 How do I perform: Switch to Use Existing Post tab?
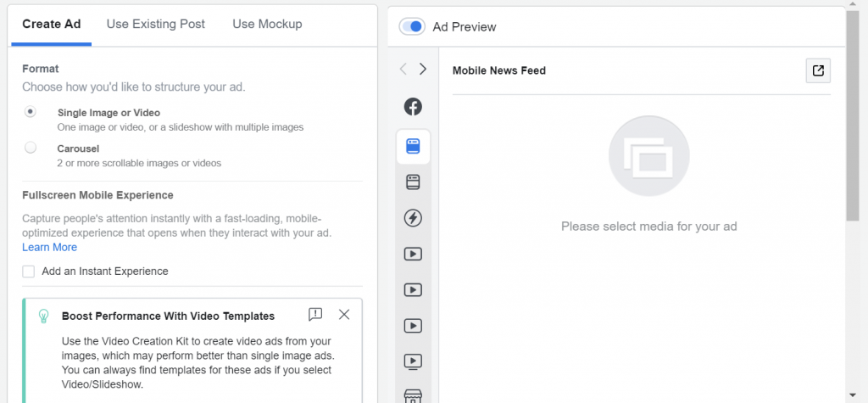pyautogui.click(x=156, y=25)
